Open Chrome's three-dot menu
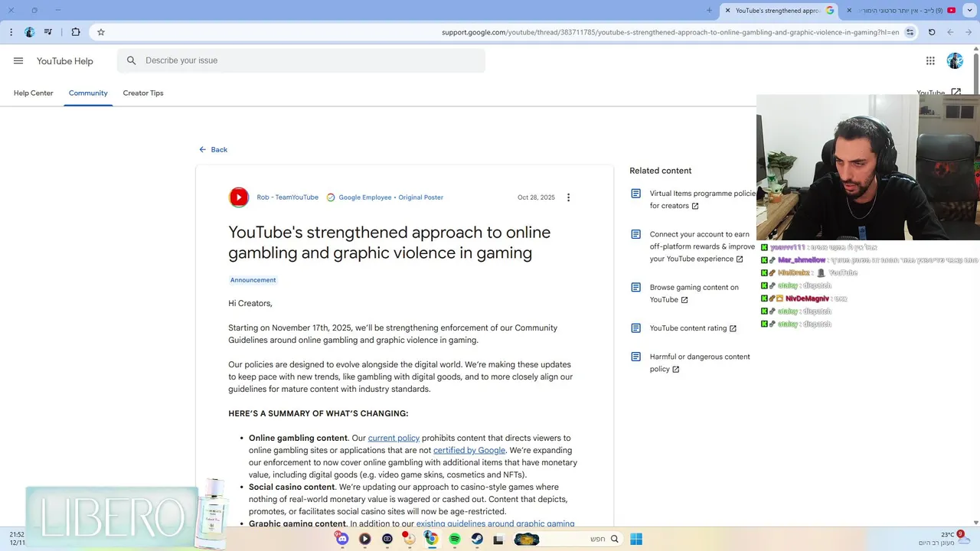Image resolution: width=980 pixels, height=551 pixels. point(11,32)
